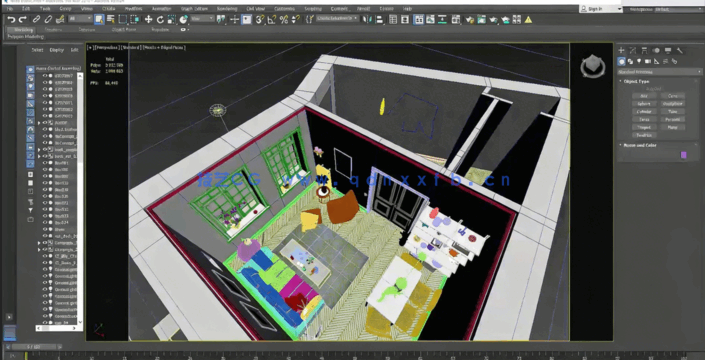The width and height of the screenshot is (705, 360).
Task: Open the Motion panel tab icon
Action: click(x=656, y=50)
